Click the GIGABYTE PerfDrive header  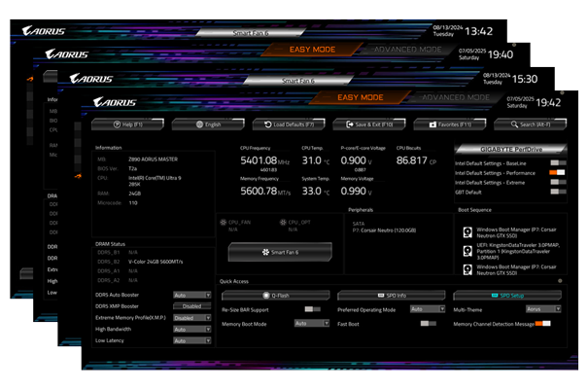[x=511, y=150]
